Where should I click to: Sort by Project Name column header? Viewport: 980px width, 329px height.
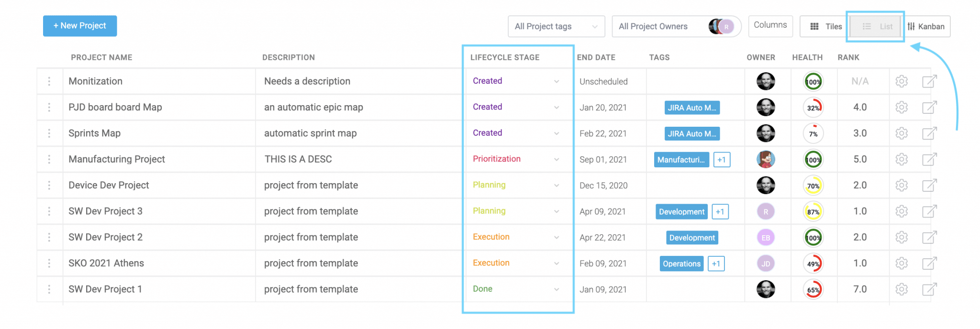pyautogui.click(x=101, y=57)
